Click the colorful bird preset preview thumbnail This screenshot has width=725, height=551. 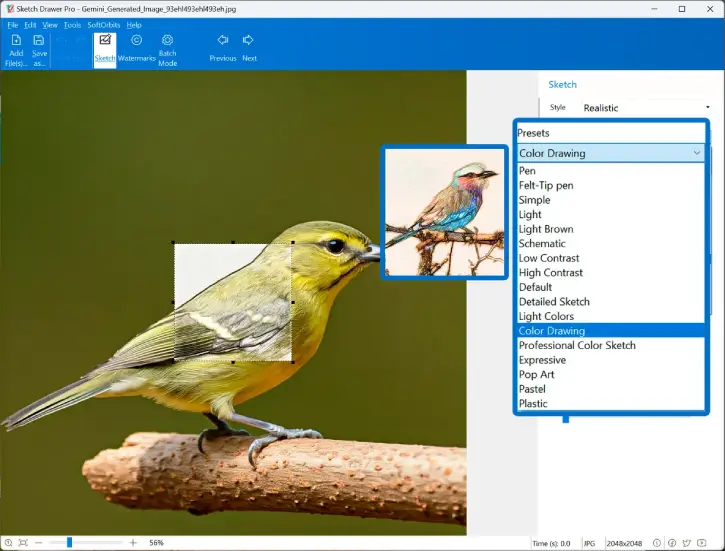[x=445, y=212]
